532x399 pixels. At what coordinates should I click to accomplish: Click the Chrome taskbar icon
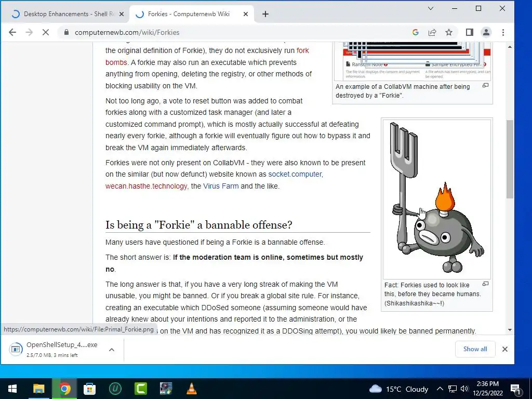64,389
